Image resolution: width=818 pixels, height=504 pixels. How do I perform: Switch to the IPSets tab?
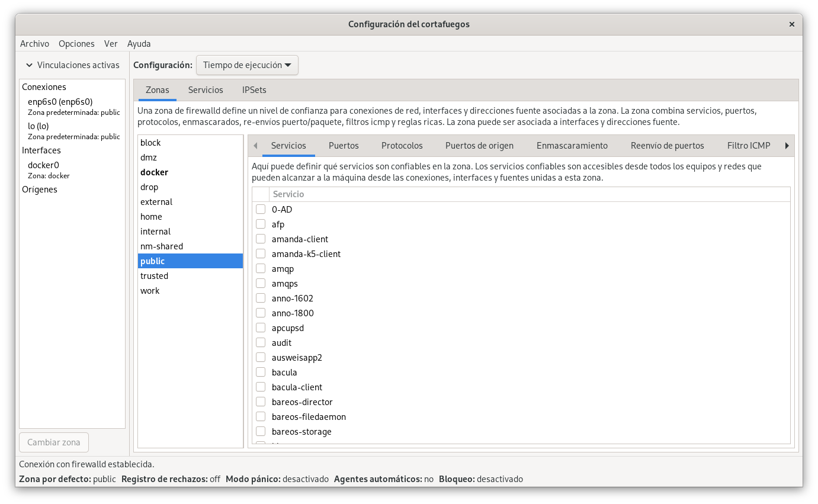tap(254, 90)
